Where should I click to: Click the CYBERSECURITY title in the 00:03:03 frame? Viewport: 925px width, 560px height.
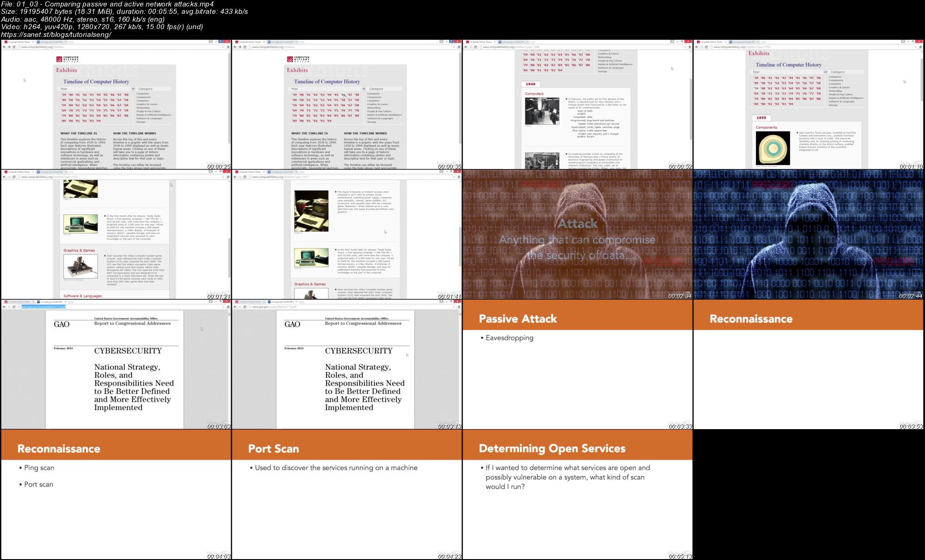point(128,351)
